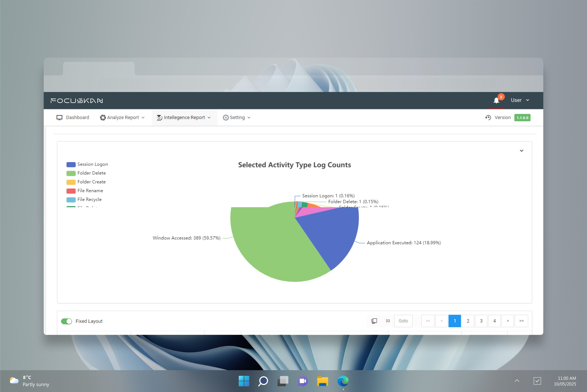Go to the previous page
Screen dimensions: 587x392
click(x=441, y=321)
